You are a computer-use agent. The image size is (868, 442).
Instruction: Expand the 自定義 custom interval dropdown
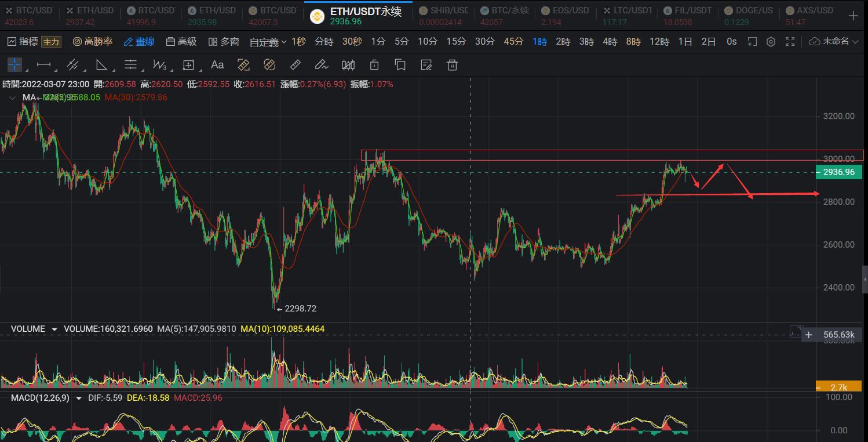coord(268,42)
